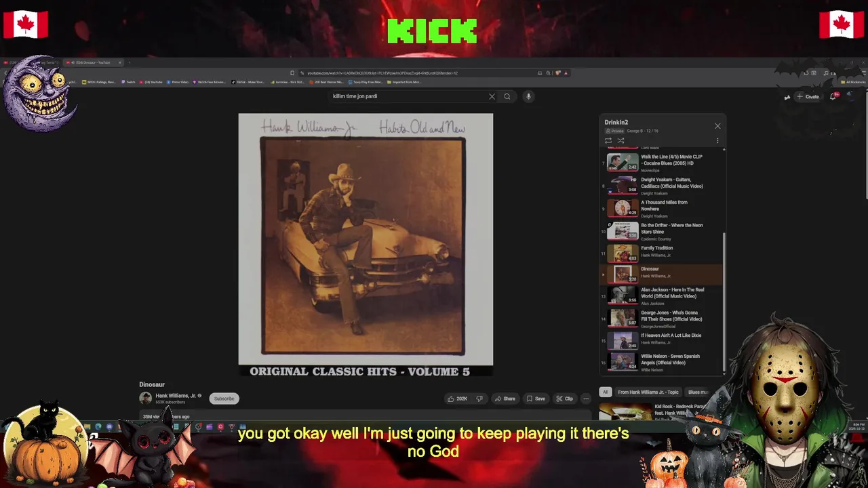Open the Hank Williams, Jr. channel name link

176,396
